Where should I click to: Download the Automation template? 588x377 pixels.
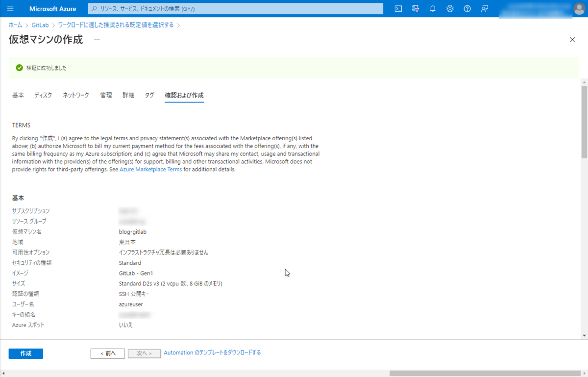(x=213, y=352)
